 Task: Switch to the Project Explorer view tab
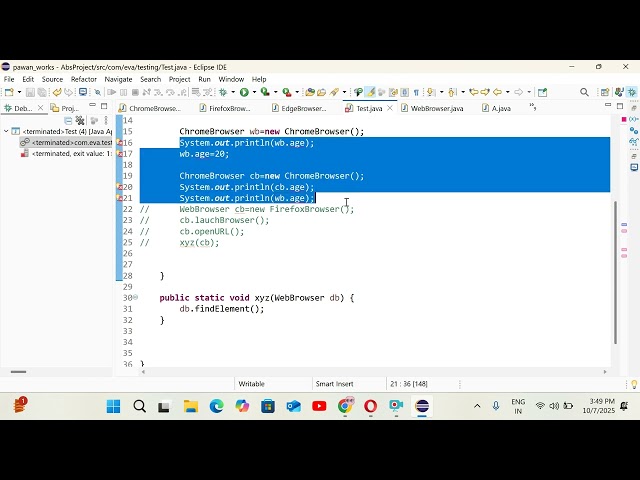pyautogui.click(x=64, y=108)
